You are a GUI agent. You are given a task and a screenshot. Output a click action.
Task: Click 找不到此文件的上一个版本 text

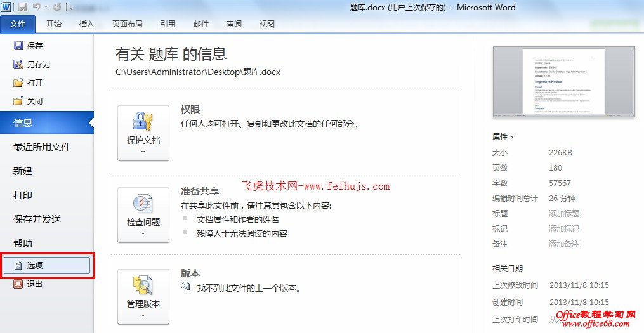(249, 288)
